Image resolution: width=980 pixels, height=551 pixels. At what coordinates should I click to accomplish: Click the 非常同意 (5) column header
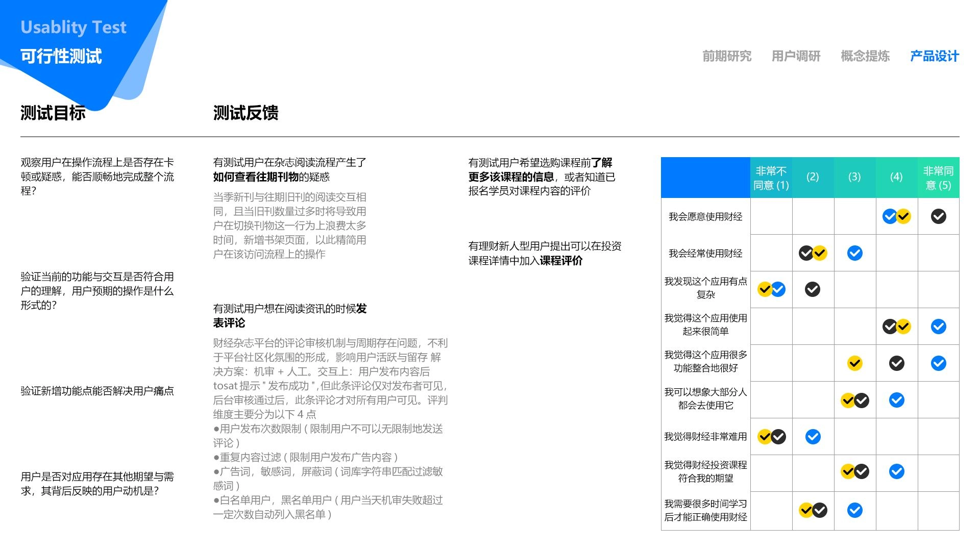point(938,178)
